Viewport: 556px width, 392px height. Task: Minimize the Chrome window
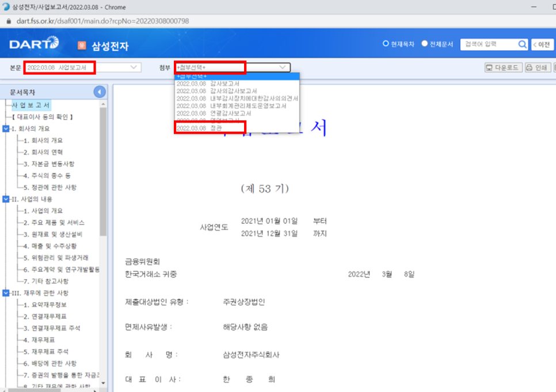coord(534,7)
